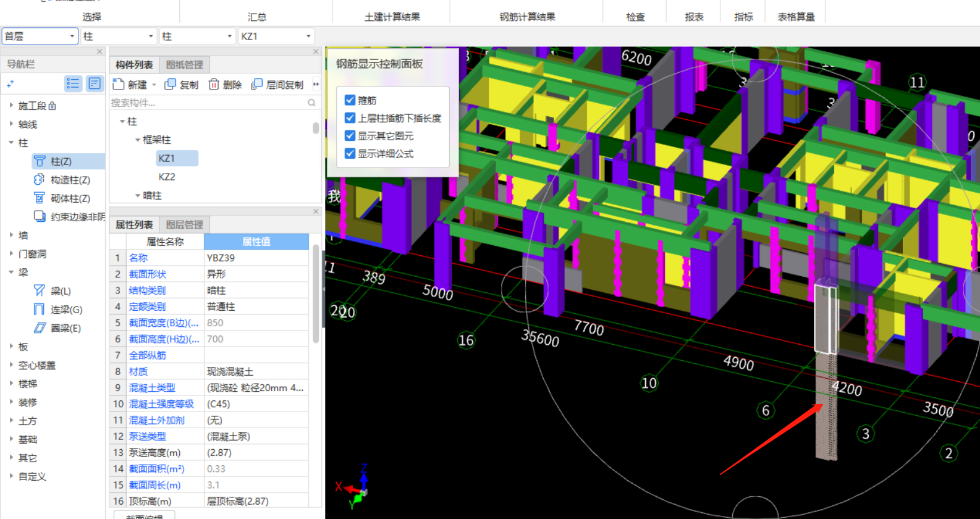This screenshot has width=980, height=519.
Task: Open the 报表 ribbon group
Action: point(694,17)
